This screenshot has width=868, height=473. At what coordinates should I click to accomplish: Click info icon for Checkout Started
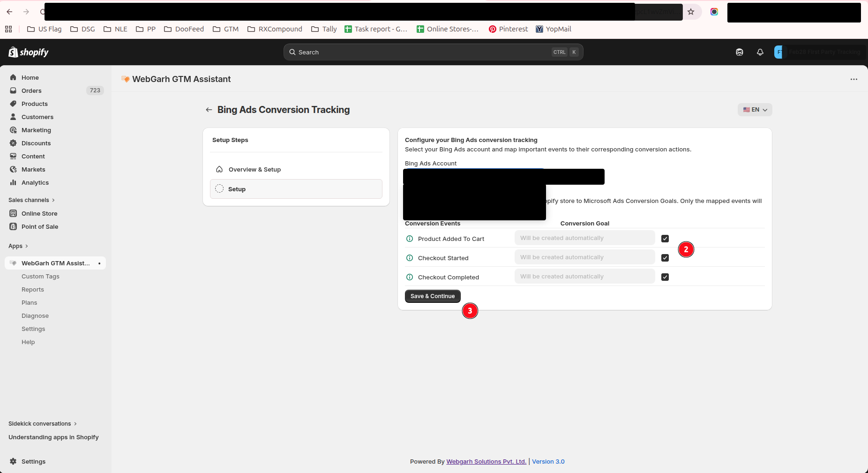(x=410, y=258)
